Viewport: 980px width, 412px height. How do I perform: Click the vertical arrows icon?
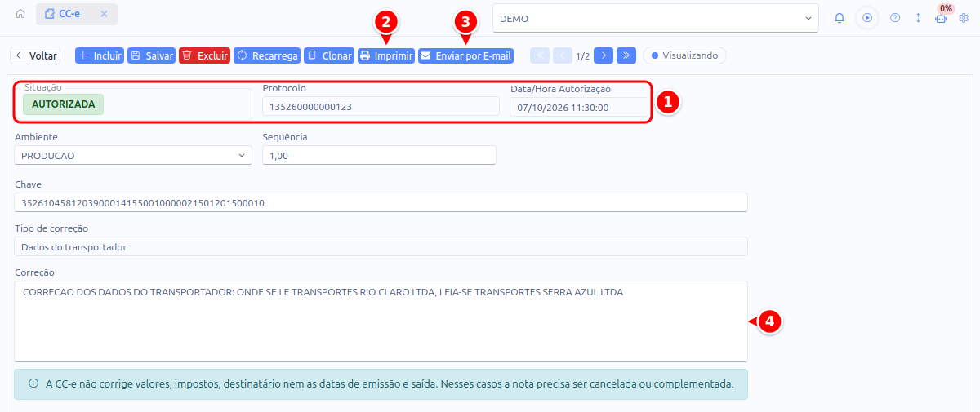click(918, 18)
